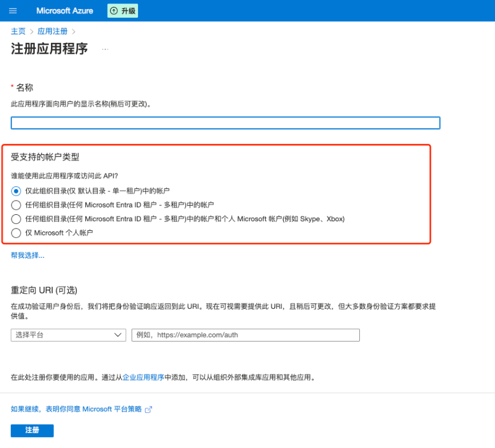
Task: Click the Microsoft Azure logo text
Action: 65,11
